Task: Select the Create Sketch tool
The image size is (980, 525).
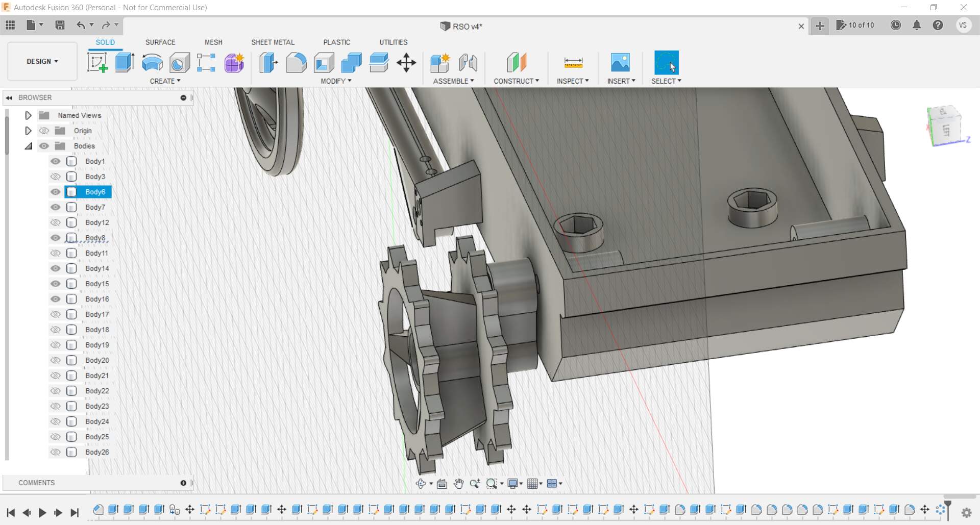Action: coord(97,63)
